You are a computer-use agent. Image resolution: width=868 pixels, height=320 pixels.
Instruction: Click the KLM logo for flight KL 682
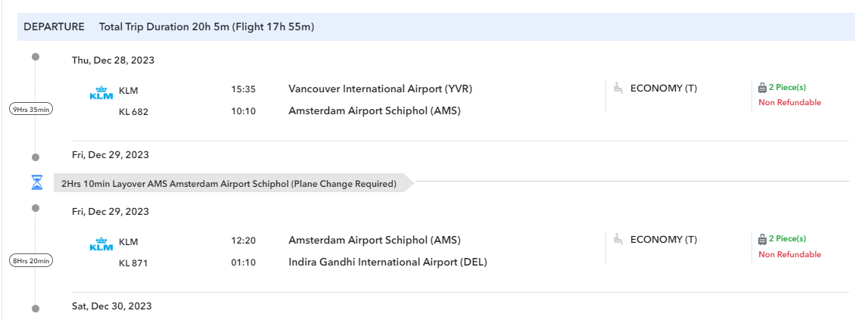click(x=101, y=92)
